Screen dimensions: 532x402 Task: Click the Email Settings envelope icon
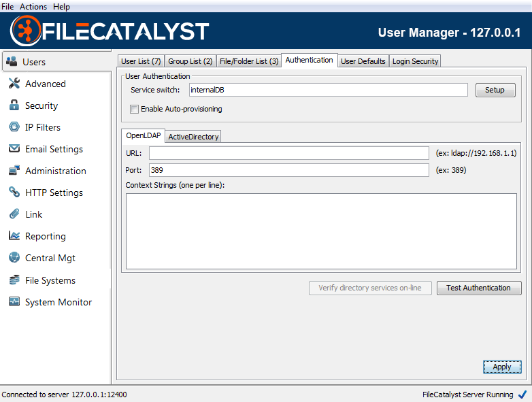14,148
